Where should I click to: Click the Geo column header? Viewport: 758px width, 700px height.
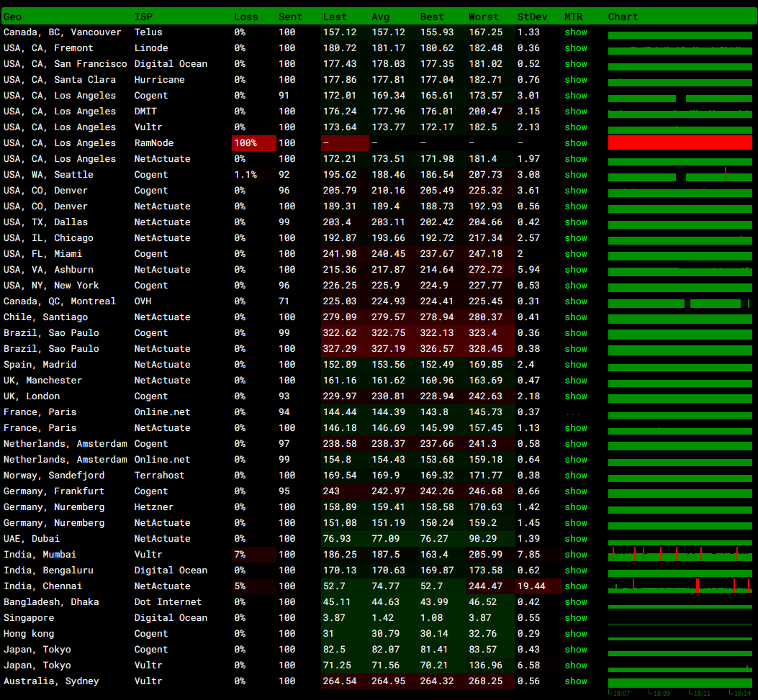click(x=12, y=17)
